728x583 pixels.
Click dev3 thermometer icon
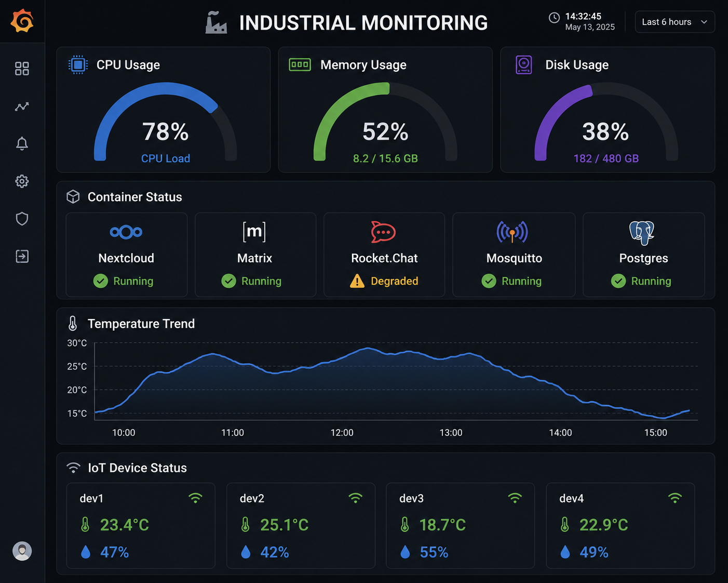coord(405,525)
